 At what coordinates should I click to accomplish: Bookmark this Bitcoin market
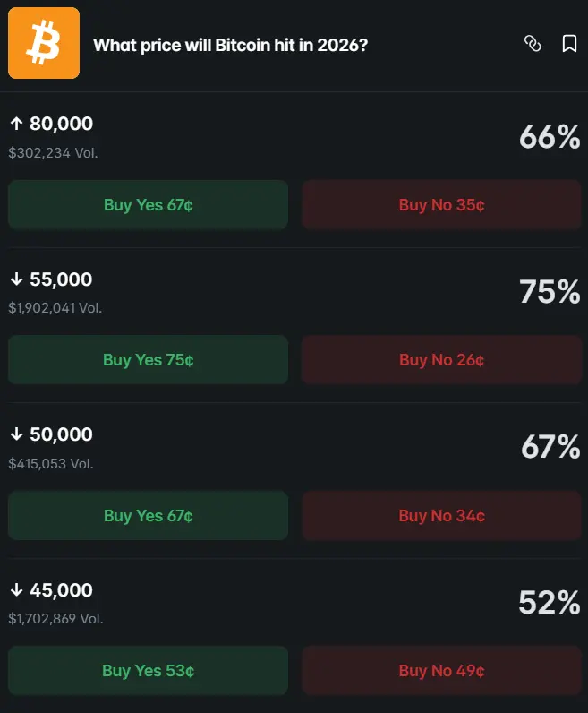[569, 44]
